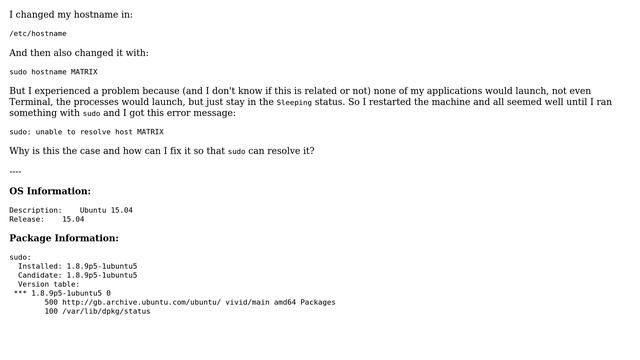Click the dashed separator under the question
The height and width of the screenshot is (360, 640).
tap(15, 172)
